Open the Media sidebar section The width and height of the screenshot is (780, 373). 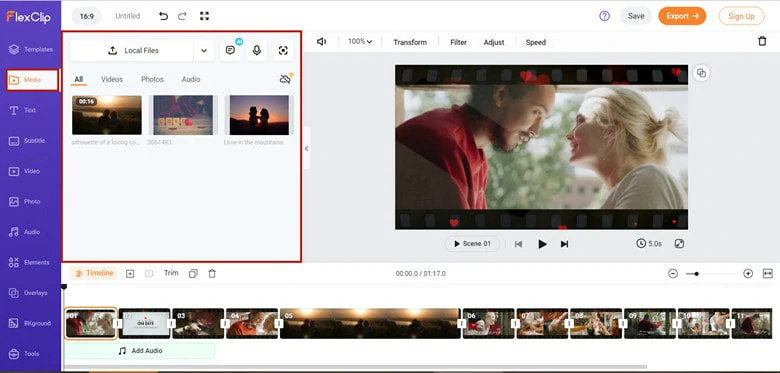[x=32, y=80]
